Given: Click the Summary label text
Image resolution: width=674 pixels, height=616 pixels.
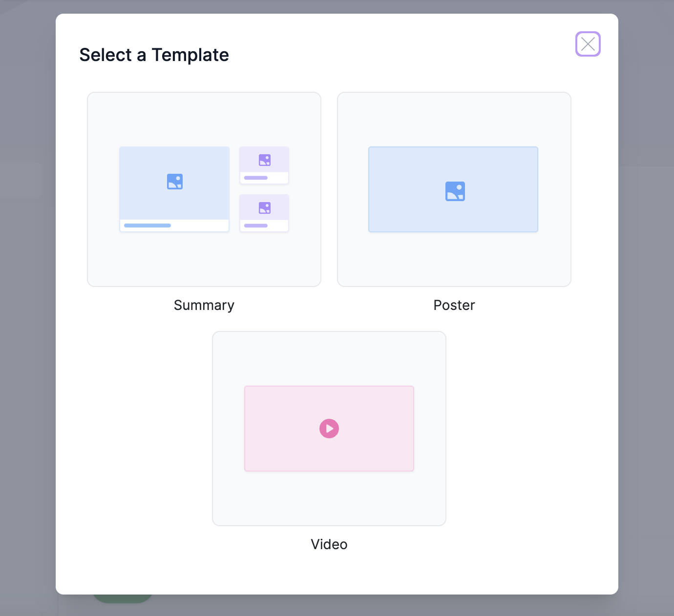Looking at the screenshot, I should pos(204,305).
